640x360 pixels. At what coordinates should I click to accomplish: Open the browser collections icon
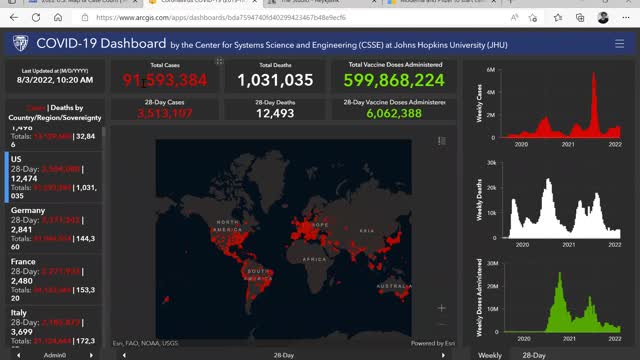[580, 18]
